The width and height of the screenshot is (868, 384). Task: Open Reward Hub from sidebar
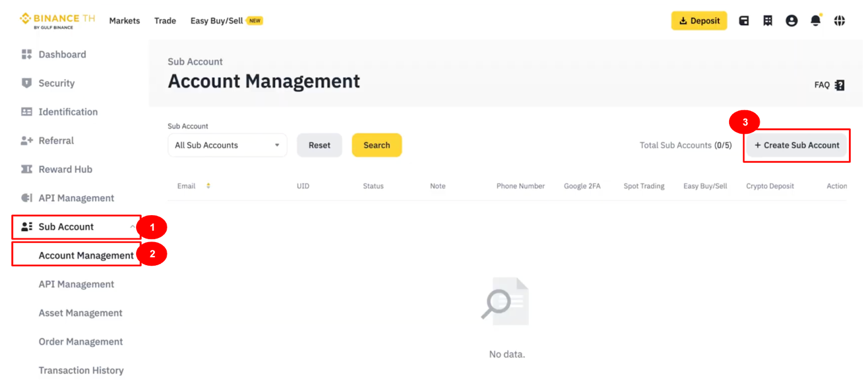(x=65, y=169)
